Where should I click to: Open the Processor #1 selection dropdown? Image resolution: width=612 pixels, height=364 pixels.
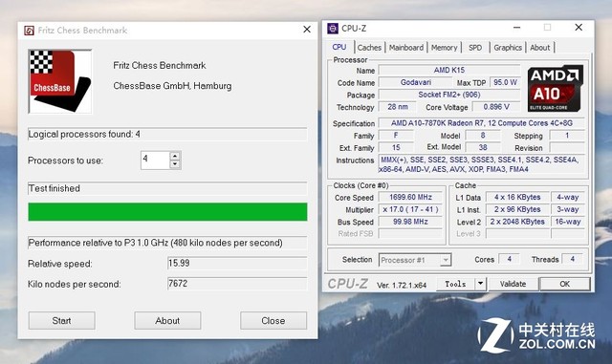pos(415,260)
